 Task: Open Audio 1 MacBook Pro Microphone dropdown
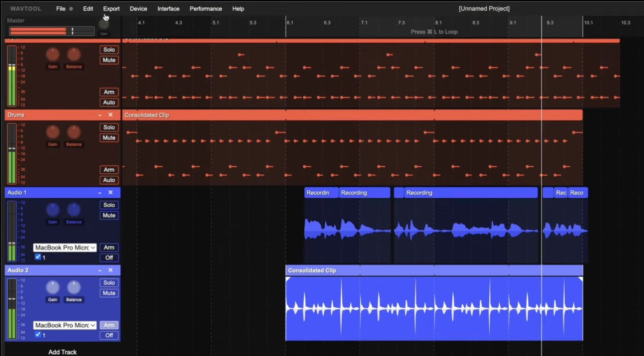click(x=65, y=248)
